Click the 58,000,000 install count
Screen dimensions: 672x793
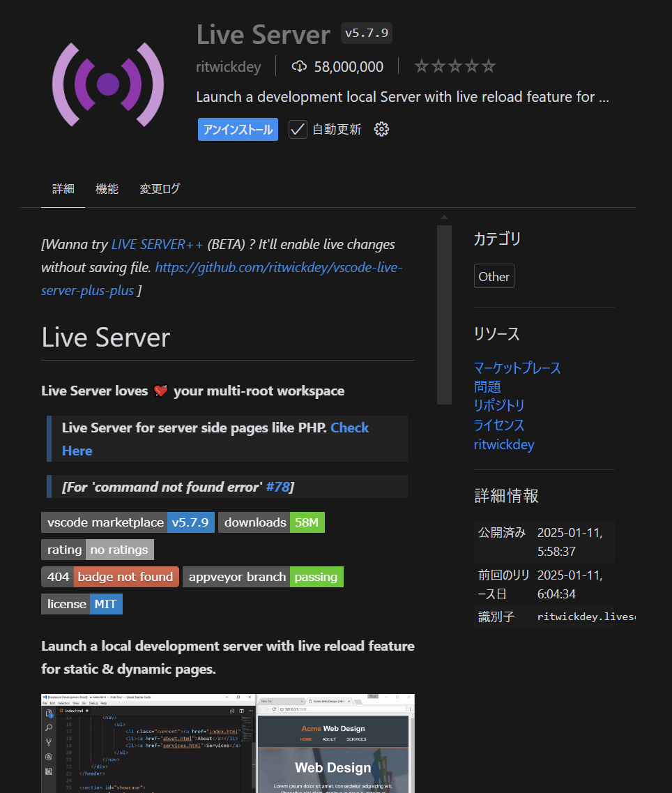[349, 67]
